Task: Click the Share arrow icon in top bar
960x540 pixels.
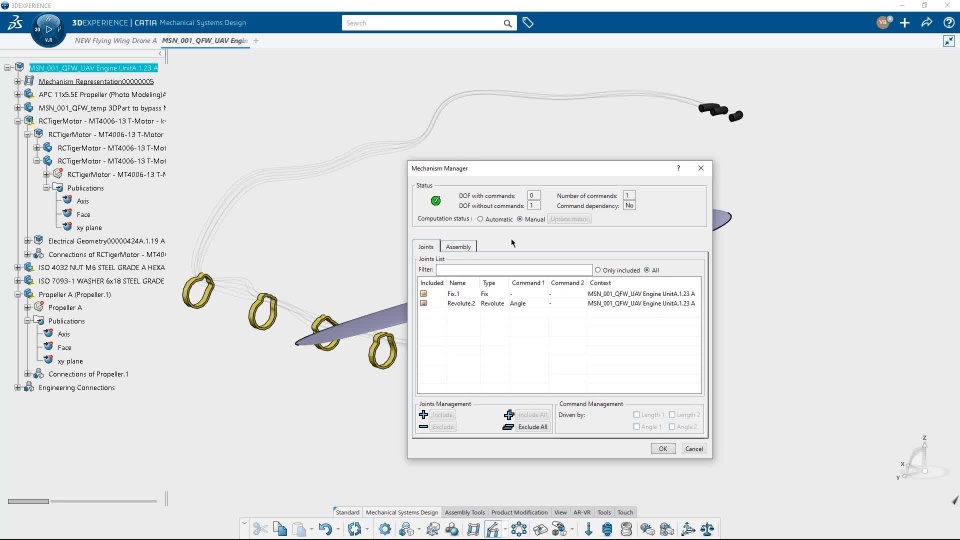Action: (x=927, y=23)
